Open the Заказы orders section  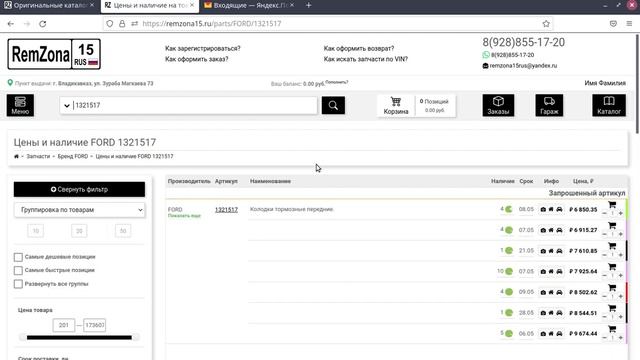click(x=498, y=105)
